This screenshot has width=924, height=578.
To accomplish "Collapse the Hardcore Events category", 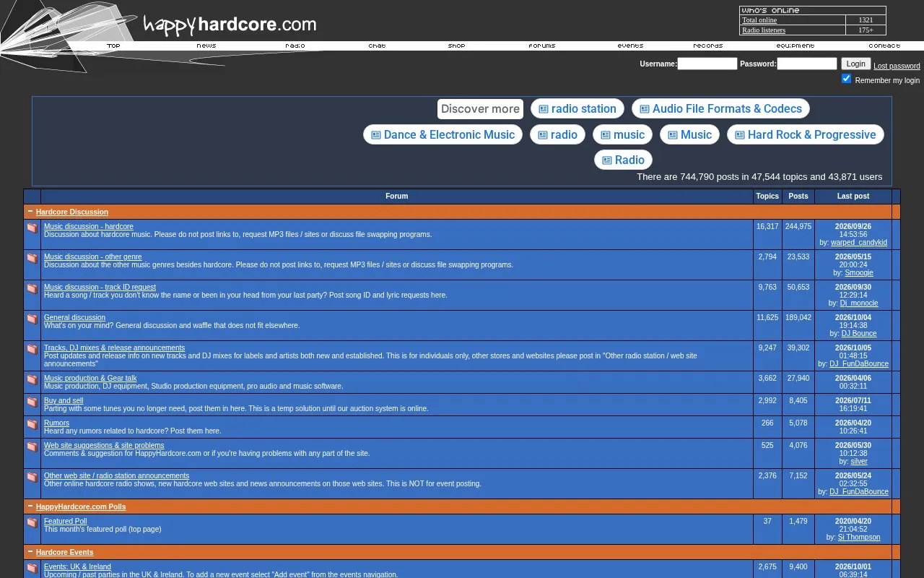I will pyautogui.click(x=30, y=552).
